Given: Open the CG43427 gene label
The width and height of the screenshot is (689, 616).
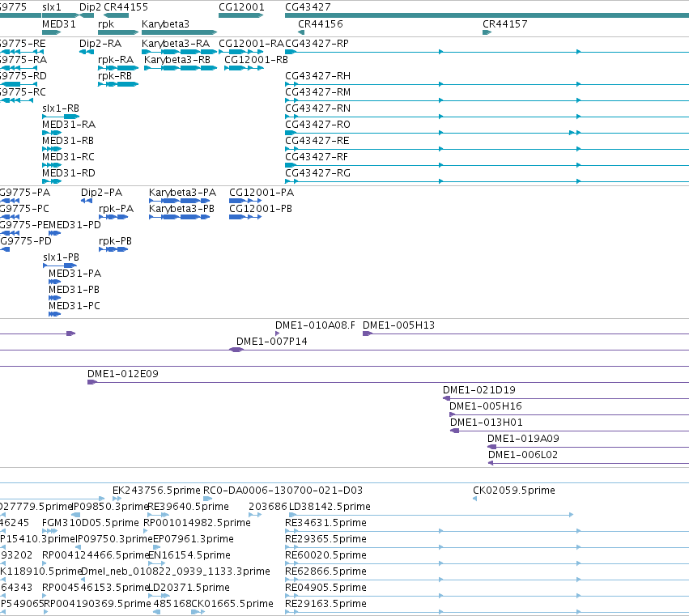Looking at the screenshot, I should pos(308,7).
